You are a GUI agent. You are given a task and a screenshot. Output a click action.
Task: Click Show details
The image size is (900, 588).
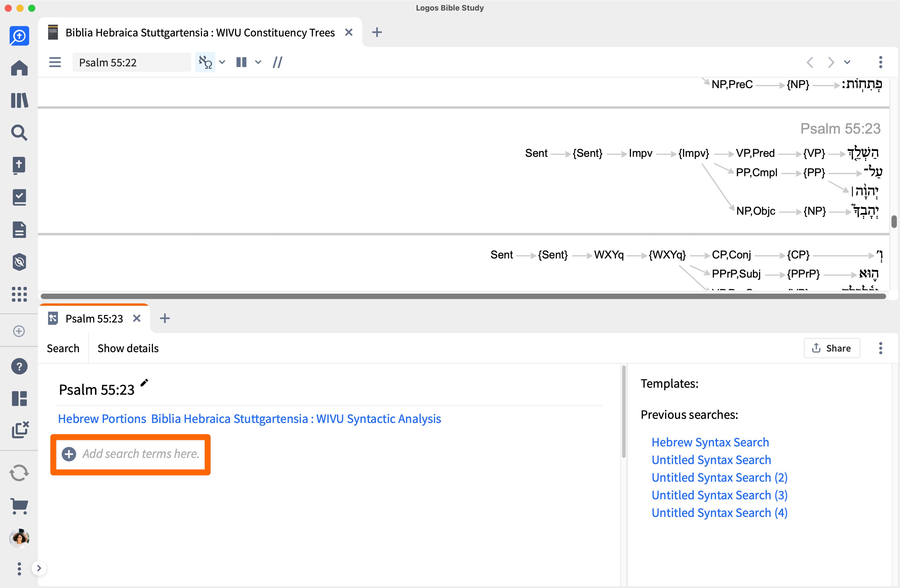tap(128, 348)
